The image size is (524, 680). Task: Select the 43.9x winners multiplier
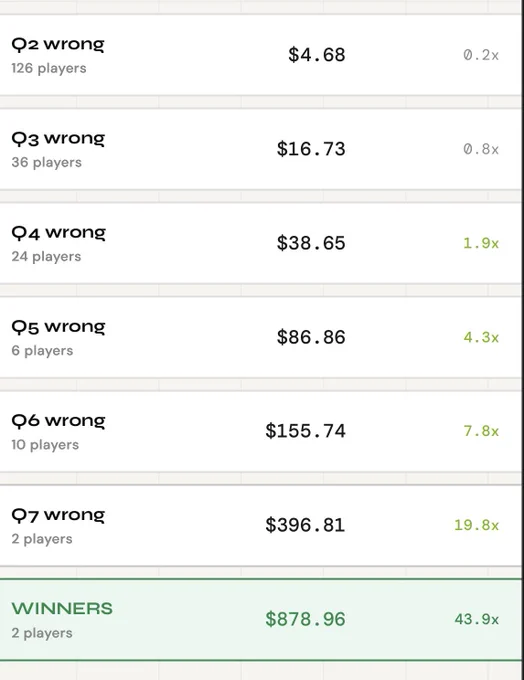coord(476,619)
